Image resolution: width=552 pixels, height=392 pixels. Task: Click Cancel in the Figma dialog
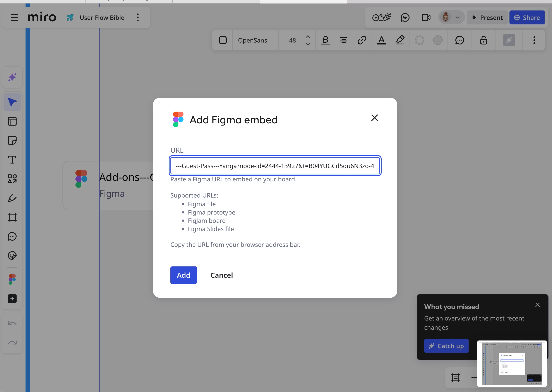pos(221,275)
